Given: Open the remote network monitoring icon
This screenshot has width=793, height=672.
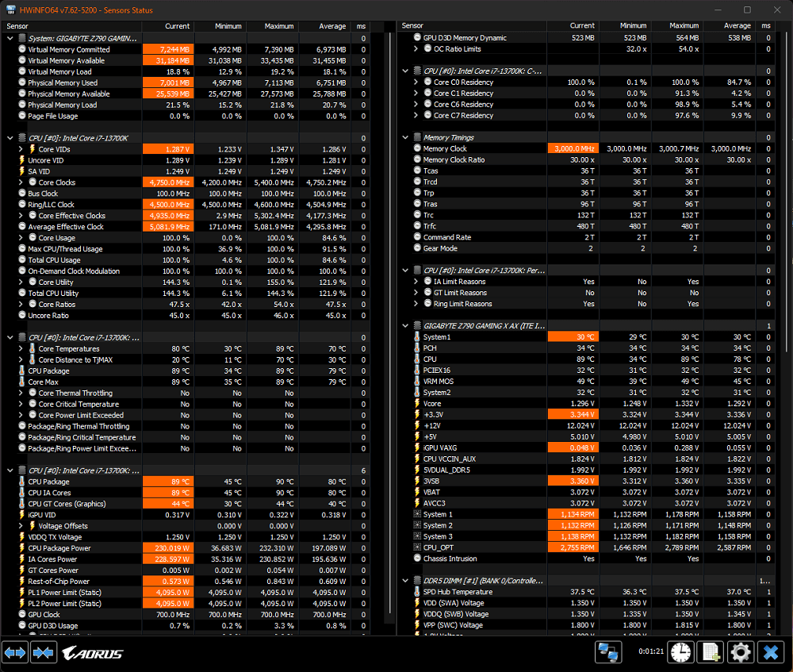Looking at the screenshot, I should point(608,652).
